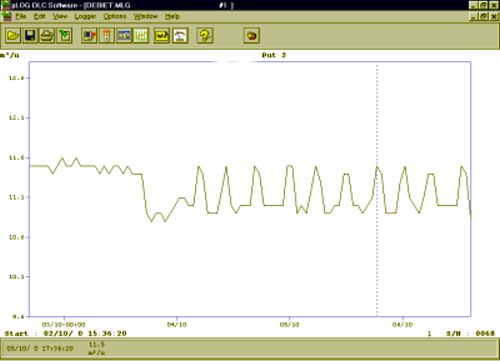Open the File menu
Screen dimensions: 500x361
click(x=21, y=16)
